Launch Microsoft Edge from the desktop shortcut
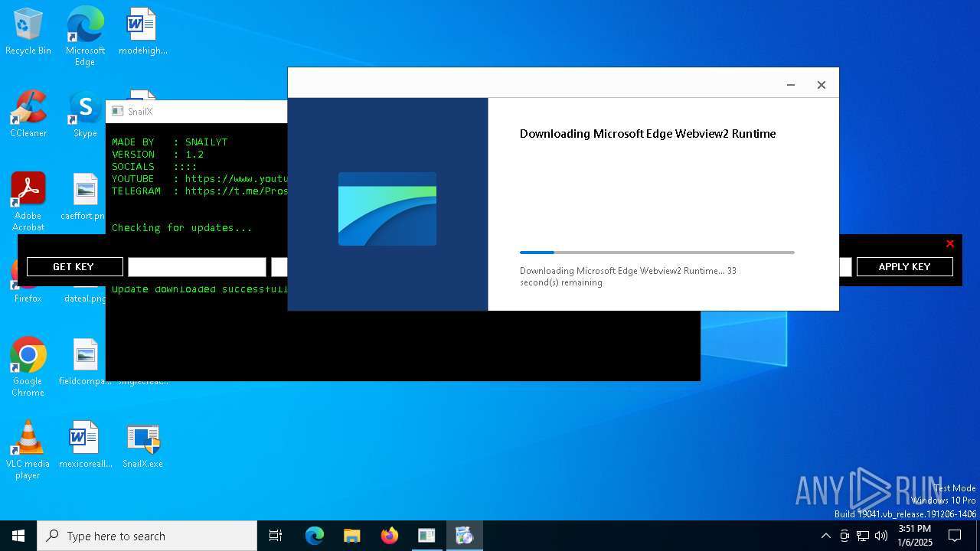 (85, 36)
